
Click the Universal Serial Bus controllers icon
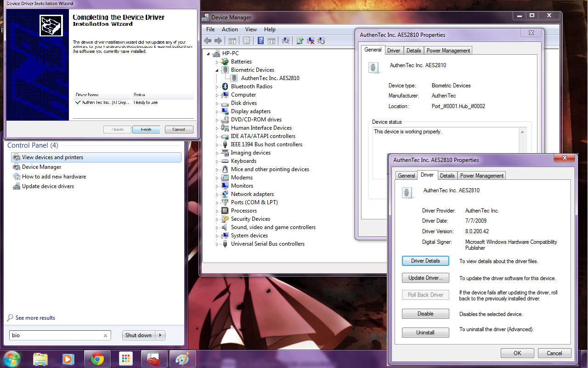[225, 244]
